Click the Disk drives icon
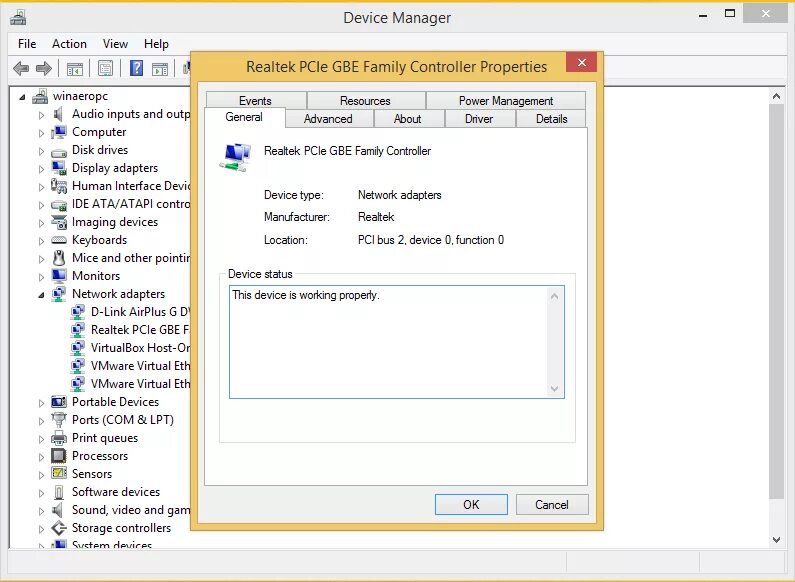 (59, 152)
